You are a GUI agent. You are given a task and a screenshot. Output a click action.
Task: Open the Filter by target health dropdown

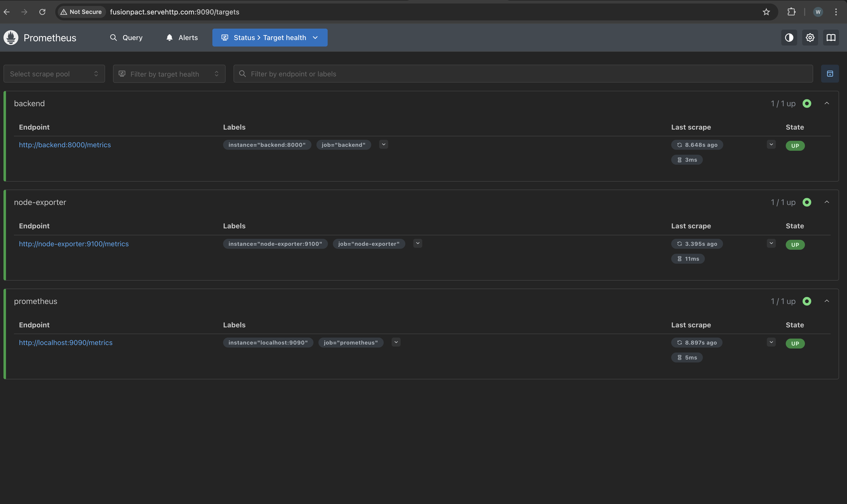(x=169, y=74)
